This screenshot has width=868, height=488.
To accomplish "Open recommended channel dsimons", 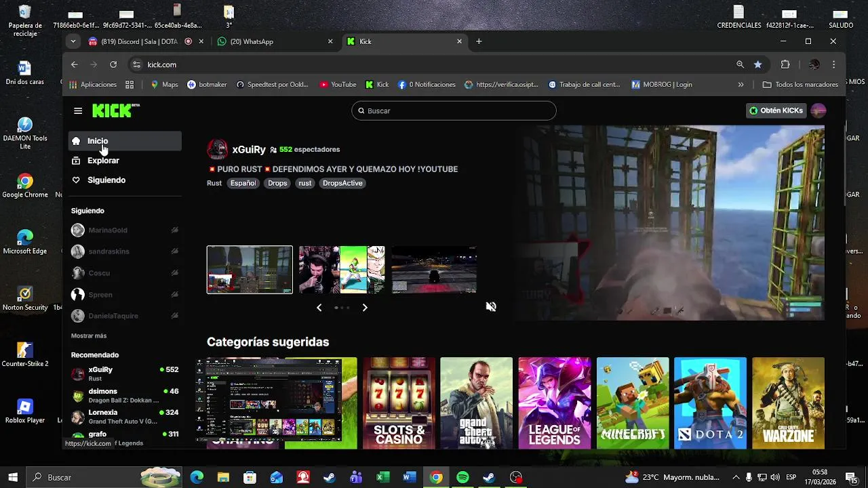I will pos(125,395).
